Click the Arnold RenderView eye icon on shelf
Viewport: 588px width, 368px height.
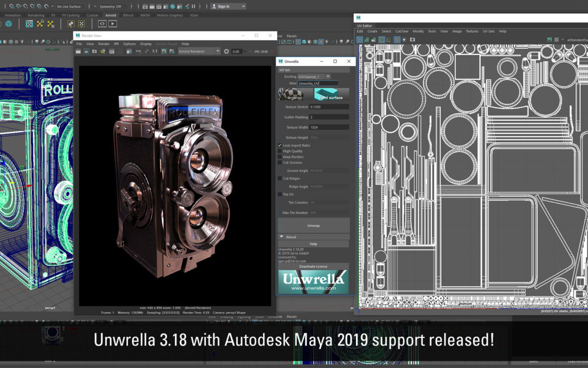coord(102,23)
